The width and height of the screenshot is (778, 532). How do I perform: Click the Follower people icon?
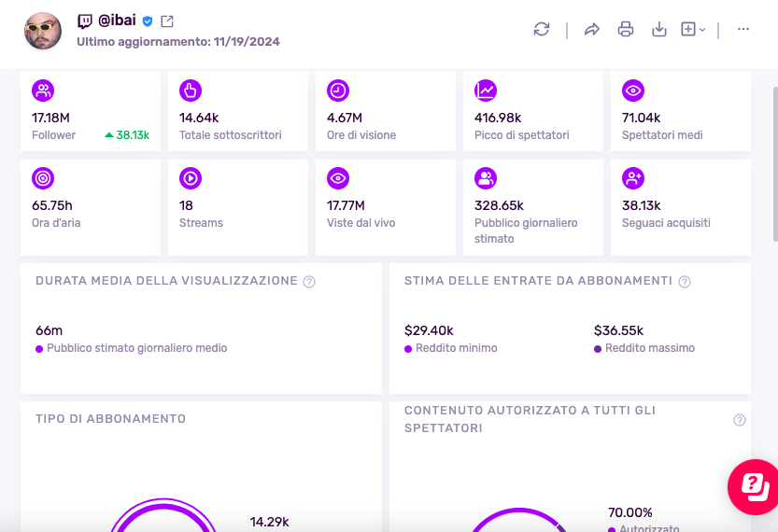(43, 91)
